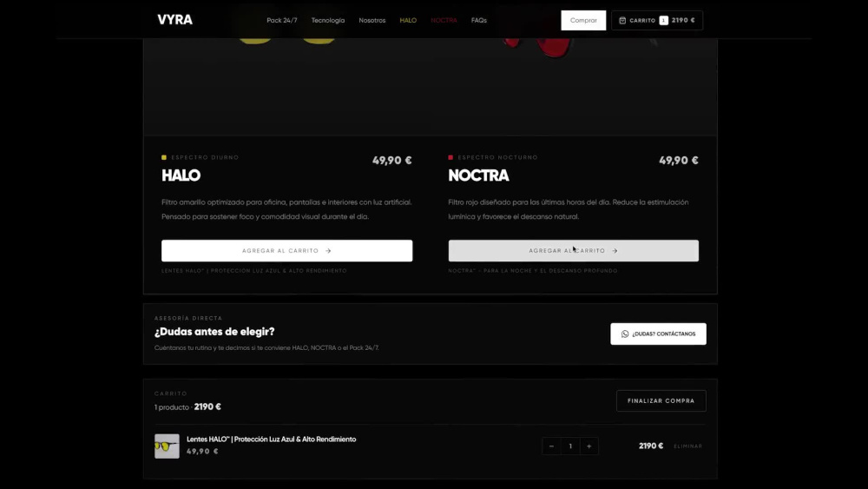Select the yellow HALO nav link

[x=408, y=21]
